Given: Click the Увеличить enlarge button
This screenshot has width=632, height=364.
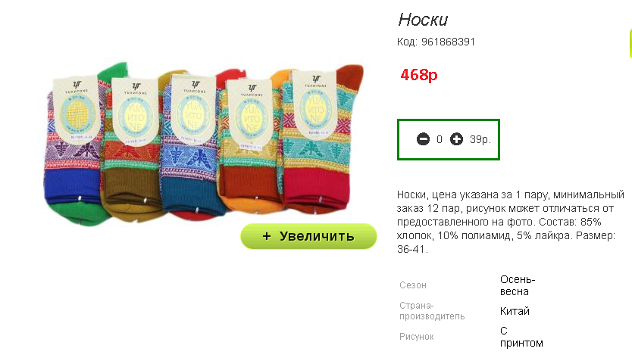Looking at the screenshot, I should (x=308, y=236).
